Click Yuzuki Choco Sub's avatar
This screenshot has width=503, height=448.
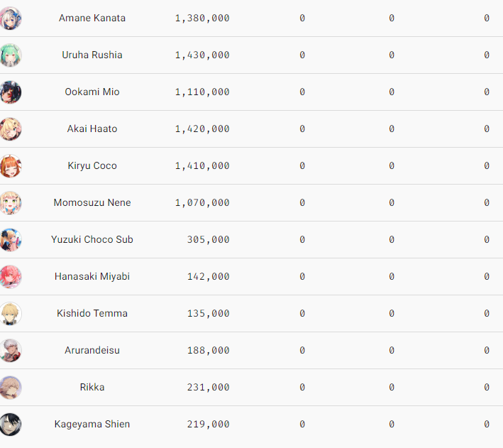[11, 240]
